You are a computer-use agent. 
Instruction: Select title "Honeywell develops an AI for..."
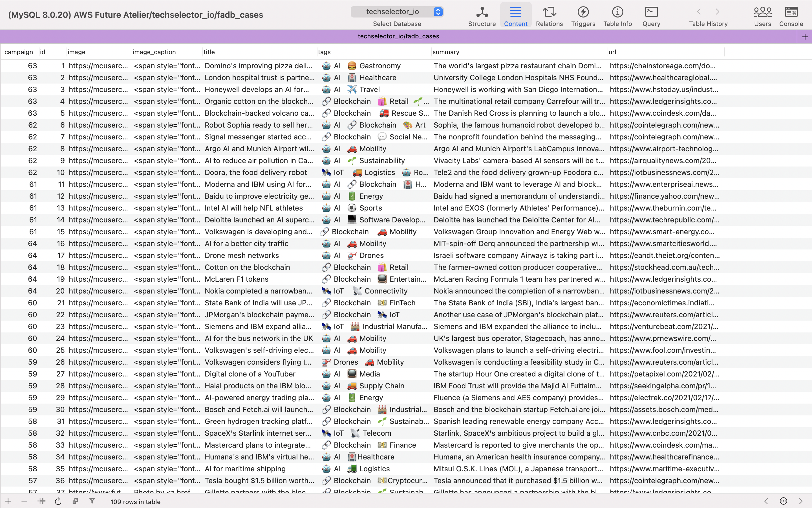260,90
